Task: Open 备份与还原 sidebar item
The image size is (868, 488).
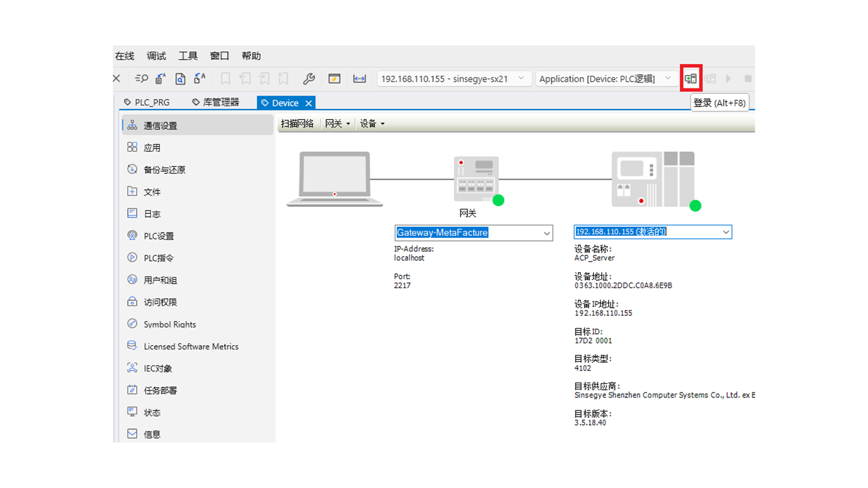Action: pos(164,170)
